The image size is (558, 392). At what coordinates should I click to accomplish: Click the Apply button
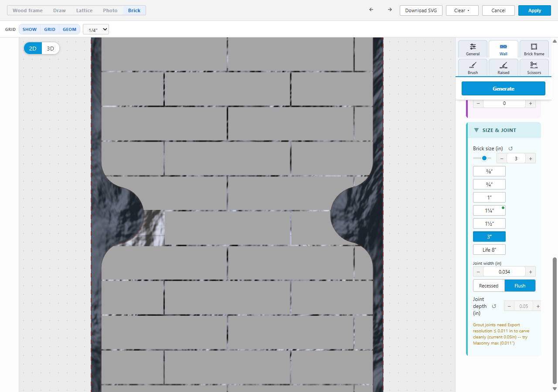[534, 10]
